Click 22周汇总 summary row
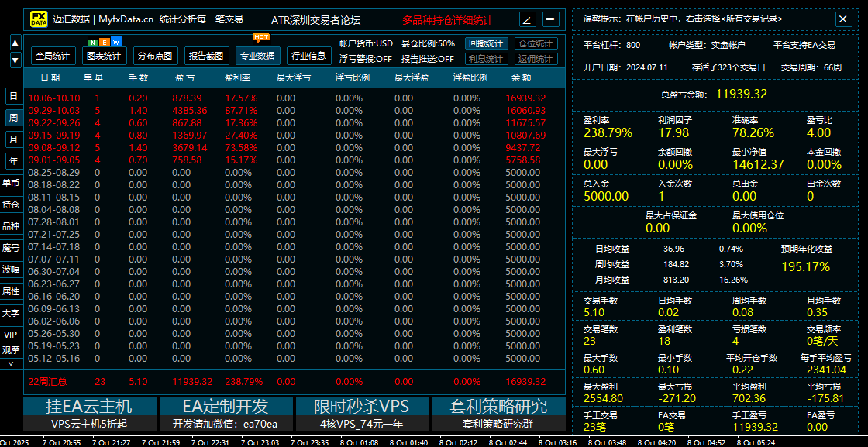The height and width of the screenshot is (447, 868). coord(294,381)
